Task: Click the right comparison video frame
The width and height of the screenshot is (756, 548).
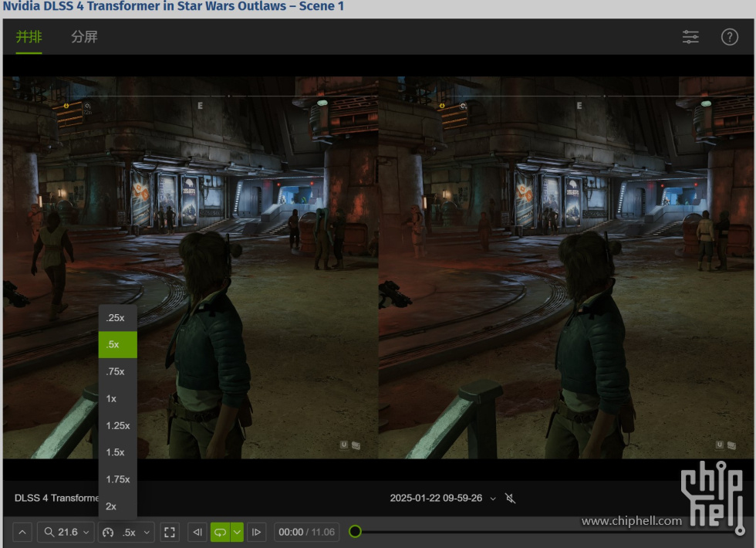Action: click(x=566, y=268)
